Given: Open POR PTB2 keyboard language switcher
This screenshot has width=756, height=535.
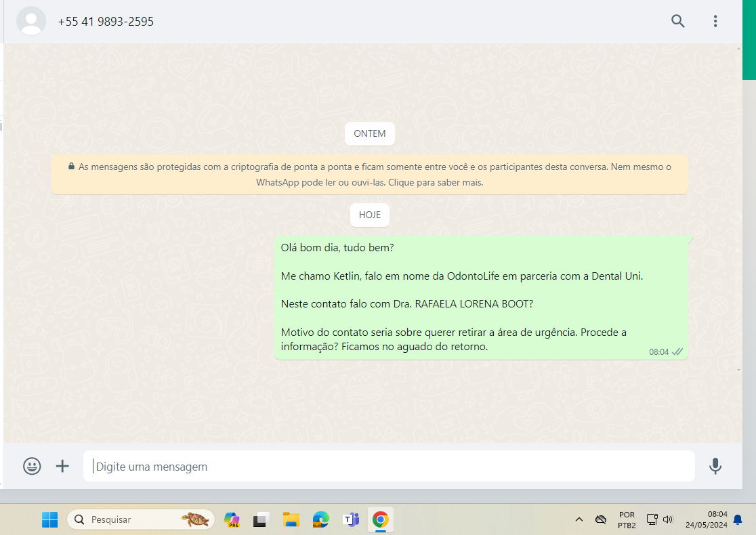Looking at the screenshot, I should [627, 520].
